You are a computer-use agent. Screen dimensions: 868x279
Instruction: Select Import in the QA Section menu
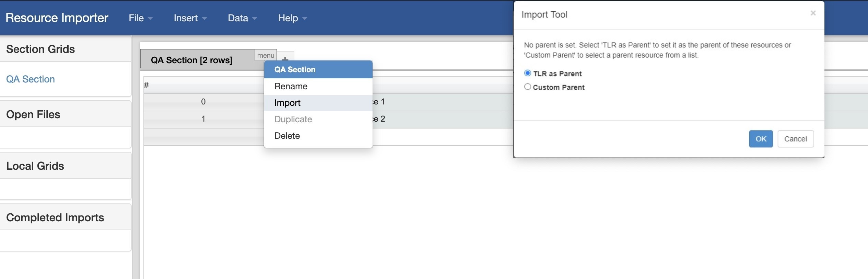tap(287, 103)
